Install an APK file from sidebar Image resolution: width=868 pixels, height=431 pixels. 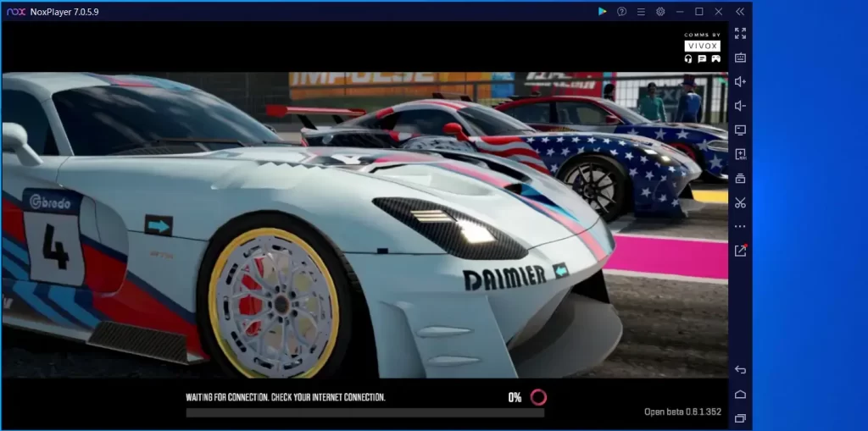(740, 154)
